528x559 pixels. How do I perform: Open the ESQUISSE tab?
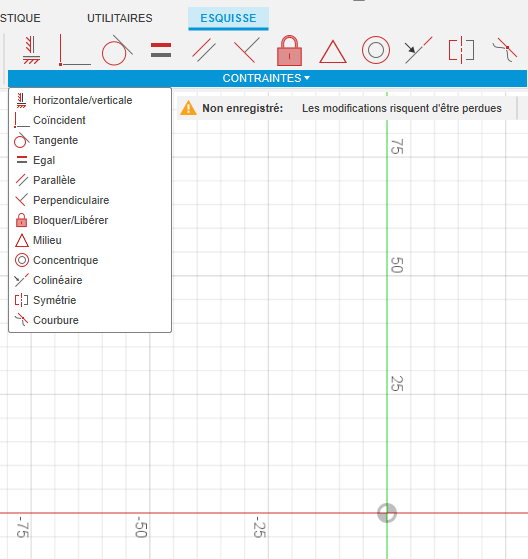[x=228, y=18]
